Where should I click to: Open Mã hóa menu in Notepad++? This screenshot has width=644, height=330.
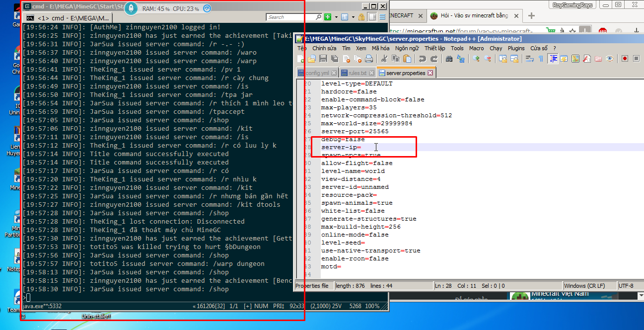point(380,48)
